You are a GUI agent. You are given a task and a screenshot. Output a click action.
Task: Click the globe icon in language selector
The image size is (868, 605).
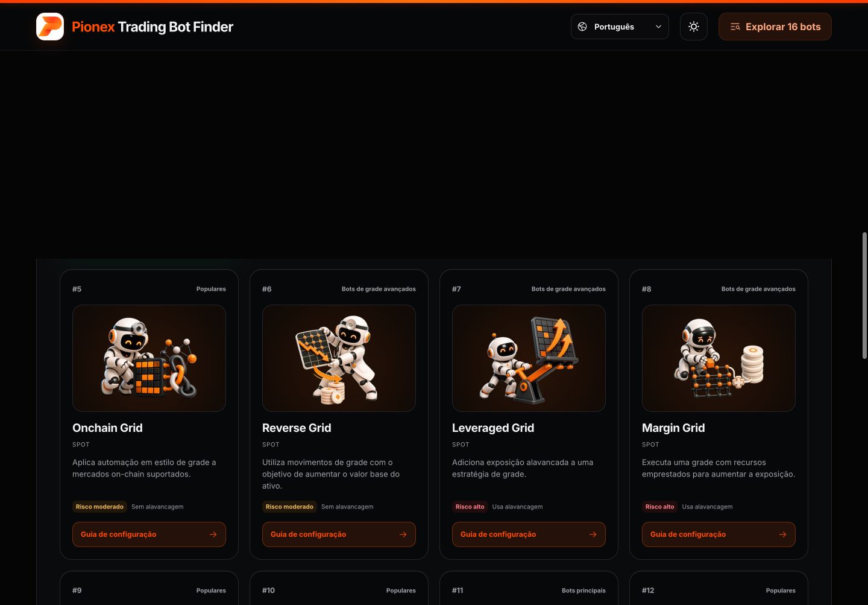[582, 27]
